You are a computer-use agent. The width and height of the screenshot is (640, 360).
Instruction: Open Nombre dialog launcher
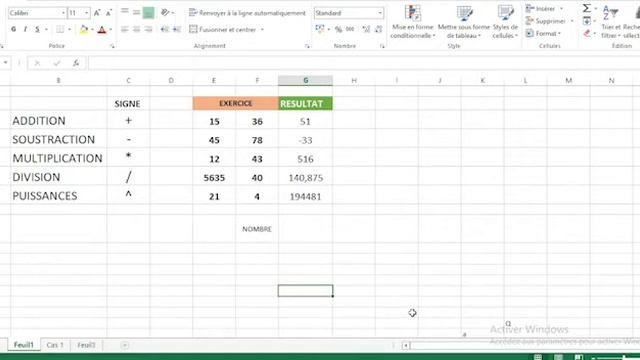pyautogui.click(x=382, y=47)
